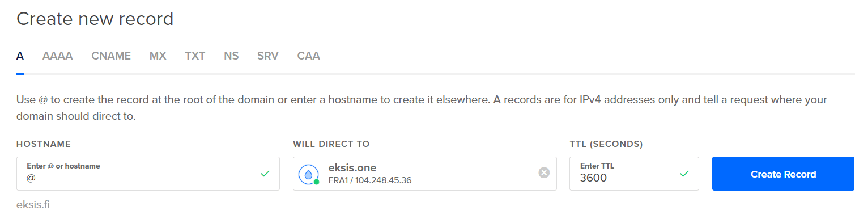Switch to the CNAME record tab
868x219 pixels.
tap(111, 56)
